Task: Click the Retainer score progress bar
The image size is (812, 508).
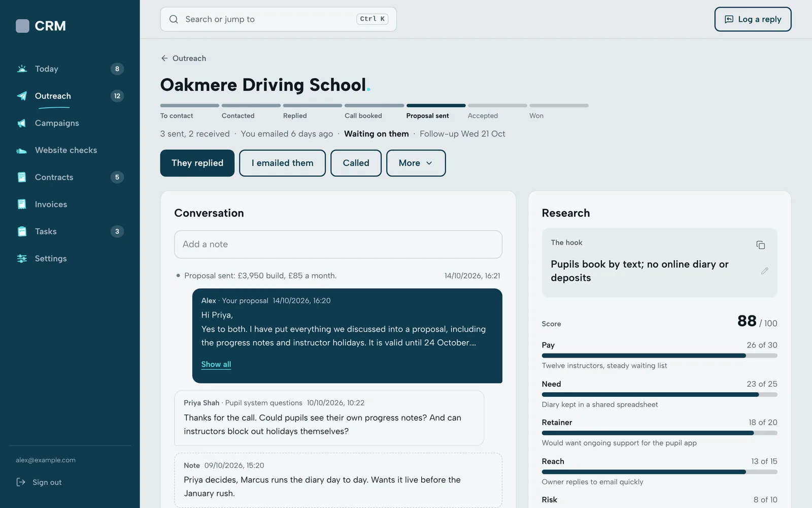Action: click(659, 433)
